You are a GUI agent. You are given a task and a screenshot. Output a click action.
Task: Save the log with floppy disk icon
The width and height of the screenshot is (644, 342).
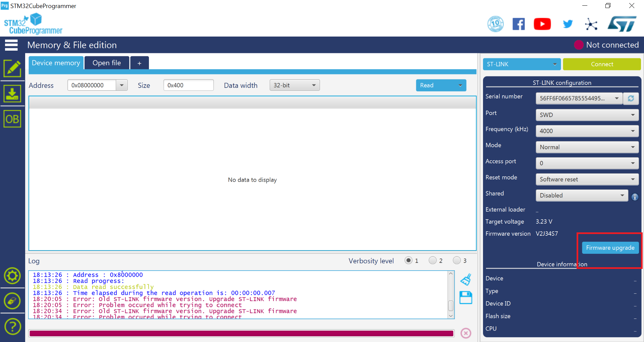click(466, 297)
